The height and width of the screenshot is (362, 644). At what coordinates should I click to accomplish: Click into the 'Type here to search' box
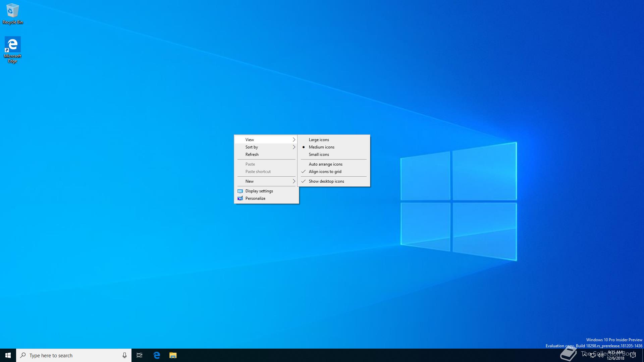pyautogui.click(x=74, y=355)
